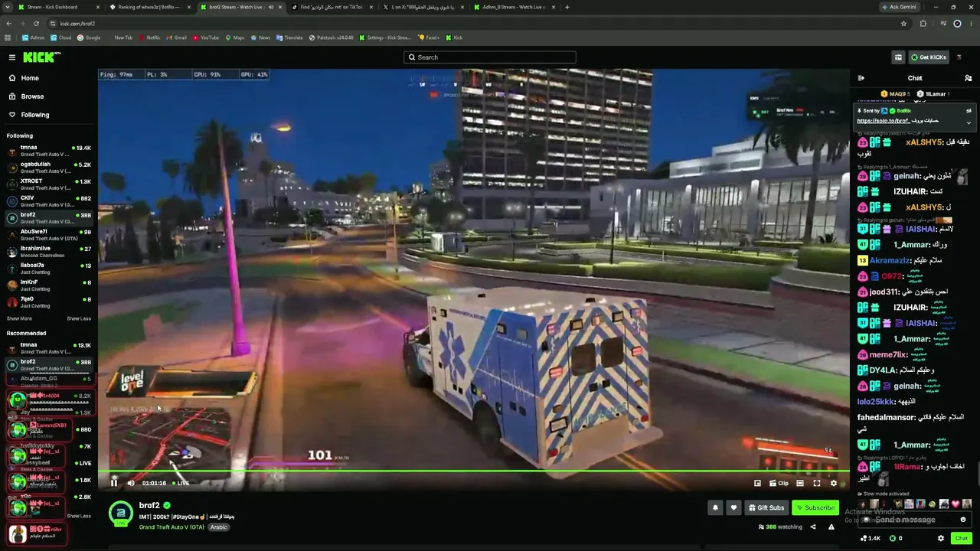Viewport: 980px width, 551px height.
Task: Click the search field on Kick
Action: [490, 57]
